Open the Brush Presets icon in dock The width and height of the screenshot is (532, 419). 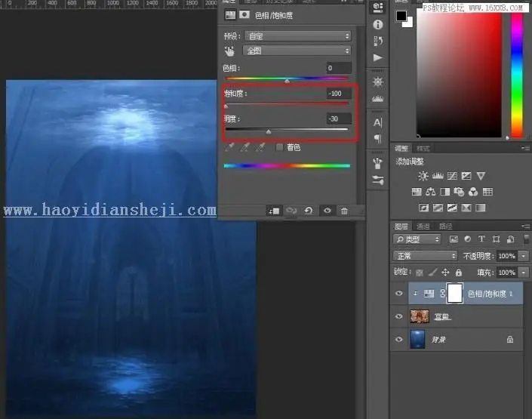[x=377, y=164]
